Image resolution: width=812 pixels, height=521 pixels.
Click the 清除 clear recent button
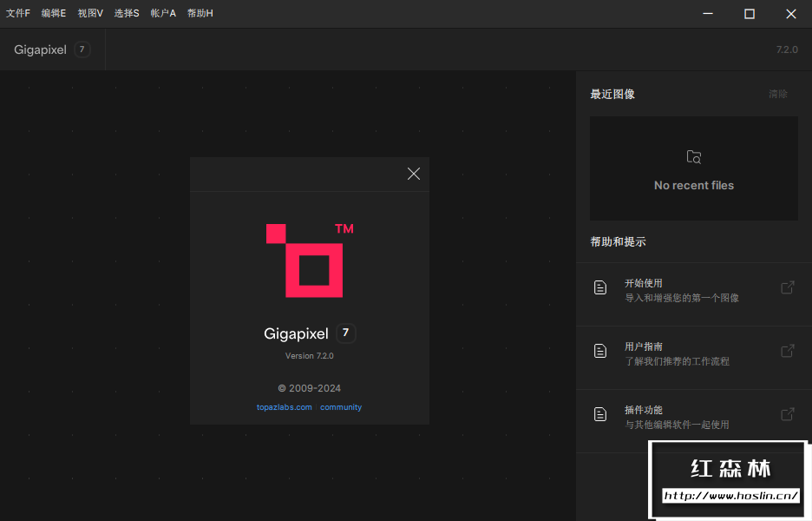coord(778,94)
